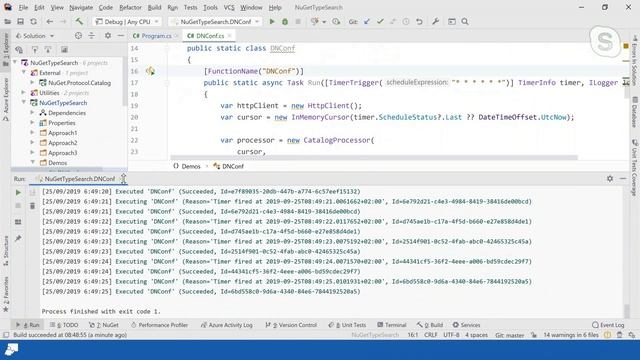The image size is (640, 360).
Task: Open the Windows taskbar app icon
Action: (x=11, y=350)
